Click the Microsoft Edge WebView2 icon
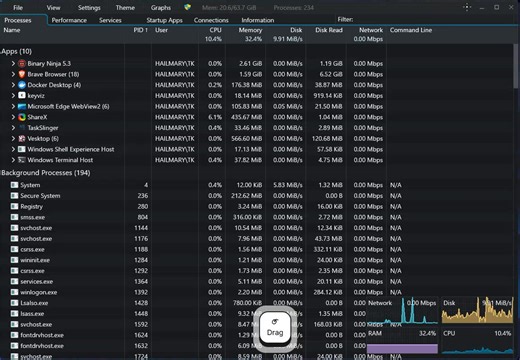Viewport: 520px width, 360px height. pos(22,106)
